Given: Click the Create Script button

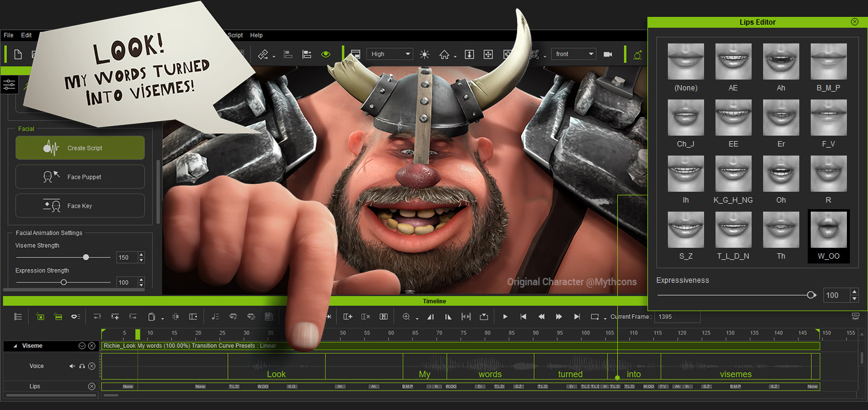Looking at the screenshot, I should (80, 148).
